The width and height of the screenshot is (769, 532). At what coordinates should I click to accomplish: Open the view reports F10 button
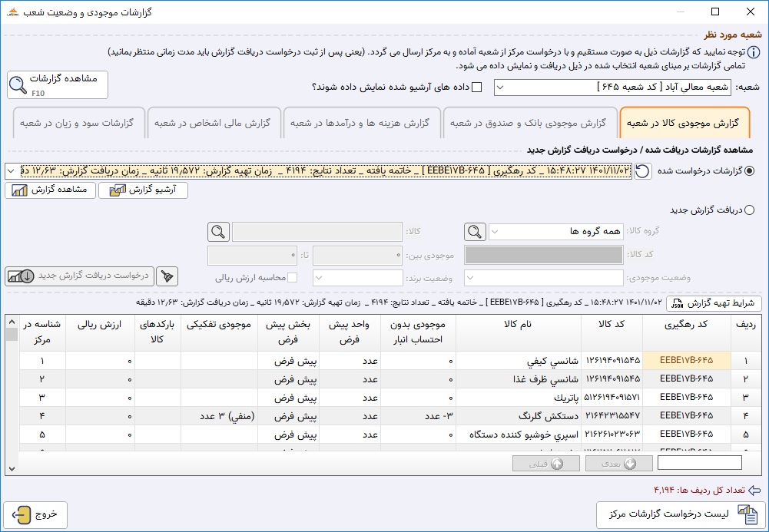(x=58, y=84)
